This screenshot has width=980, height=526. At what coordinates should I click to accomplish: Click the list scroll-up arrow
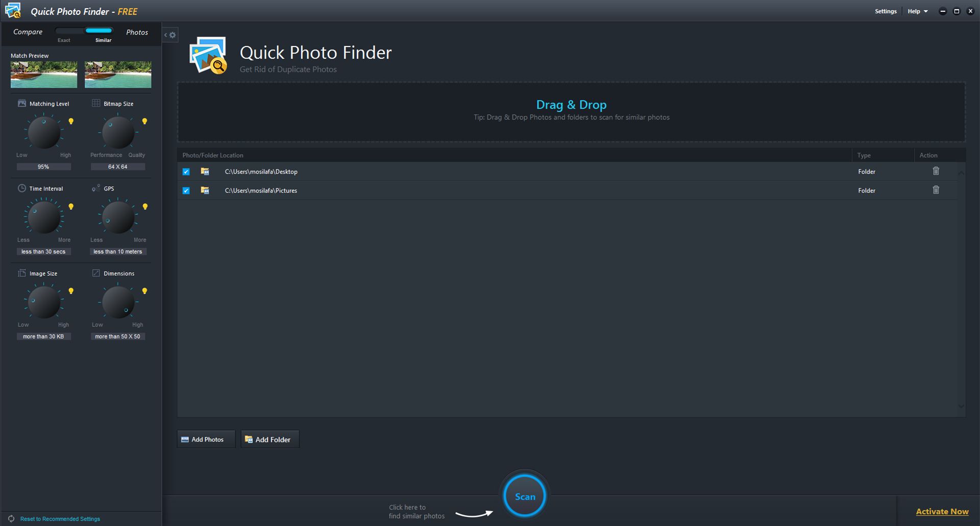(961, 173)
